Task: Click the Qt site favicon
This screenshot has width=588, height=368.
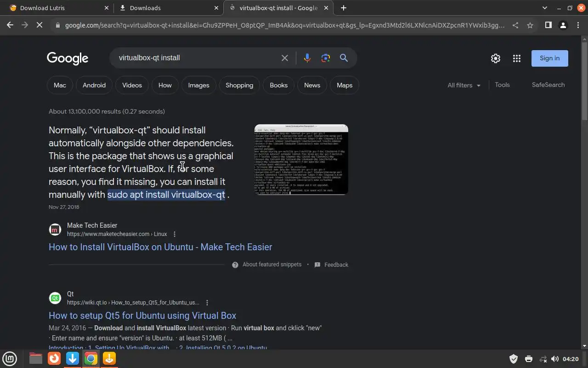Action: (x=55, y=298)
